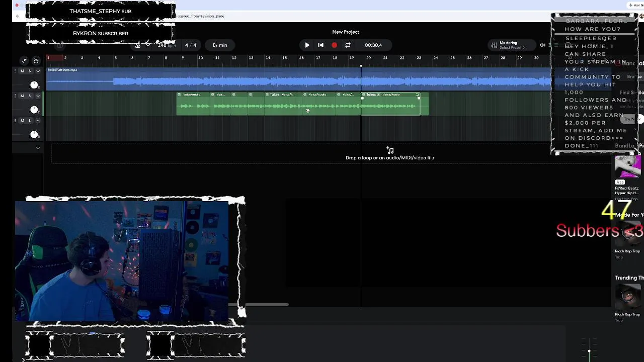Image resolution: width=644 pixels, height=362 pixels.
Task: Open the Ricch Rap Trap pack under Trending
Action: [x=627, y=297]
